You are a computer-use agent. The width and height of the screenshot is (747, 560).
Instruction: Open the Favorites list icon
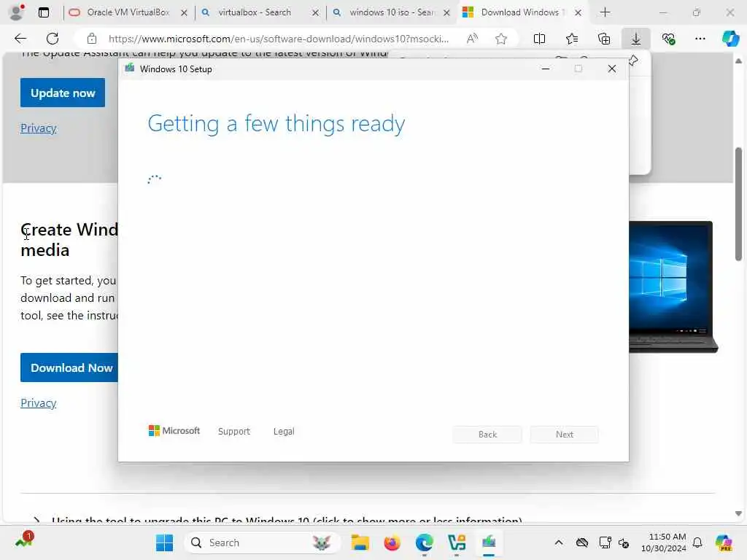572,39
